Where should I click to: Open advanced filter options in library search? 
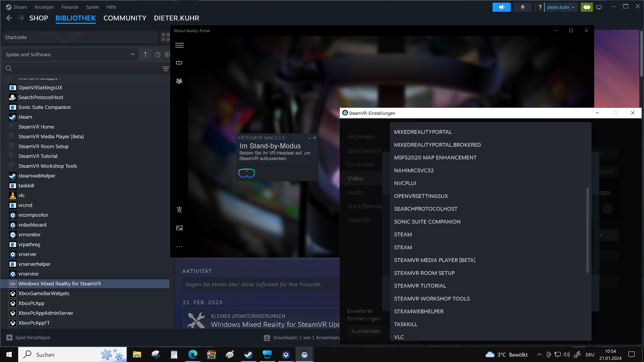166,68
